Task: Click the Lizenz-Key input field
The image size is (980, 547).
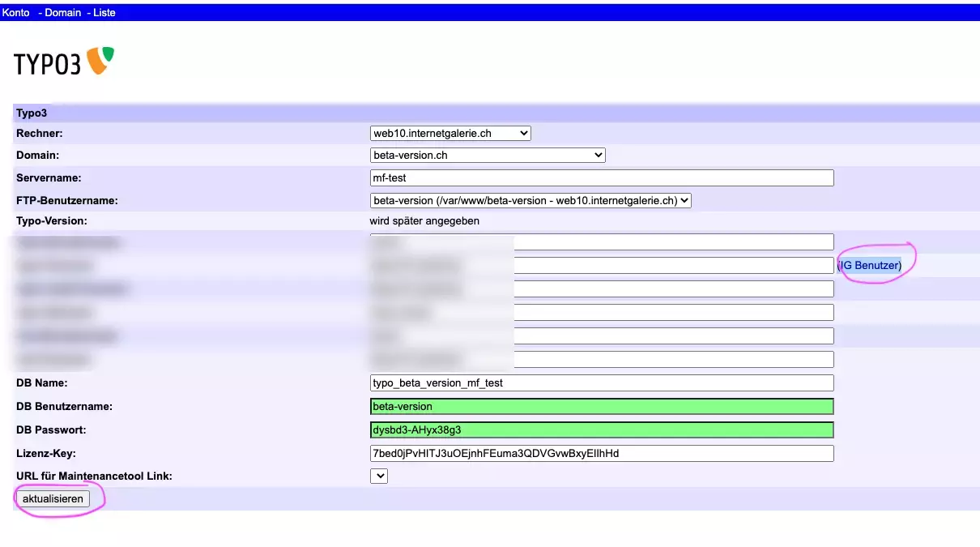Action: point(602,453)
